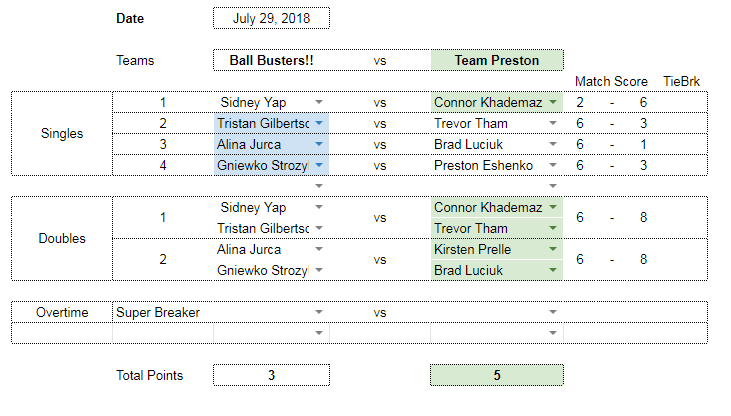Click the green Team Preston cell

[497, 60]
